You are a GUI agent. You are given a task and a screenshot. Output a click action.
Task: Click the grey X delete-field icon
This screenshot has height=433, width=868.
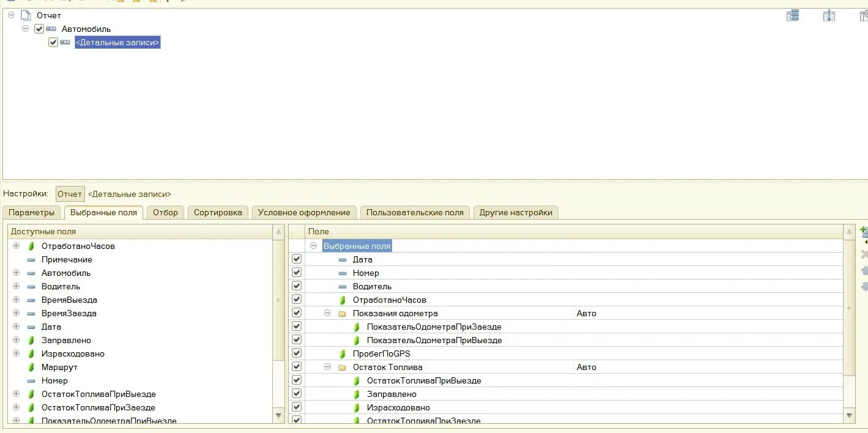coord(864,254)
